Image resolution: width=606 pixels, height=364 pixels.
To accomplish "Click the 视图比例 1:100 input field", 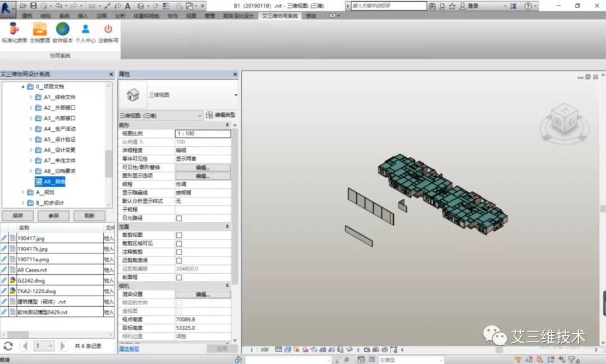I will click(203, 133).
